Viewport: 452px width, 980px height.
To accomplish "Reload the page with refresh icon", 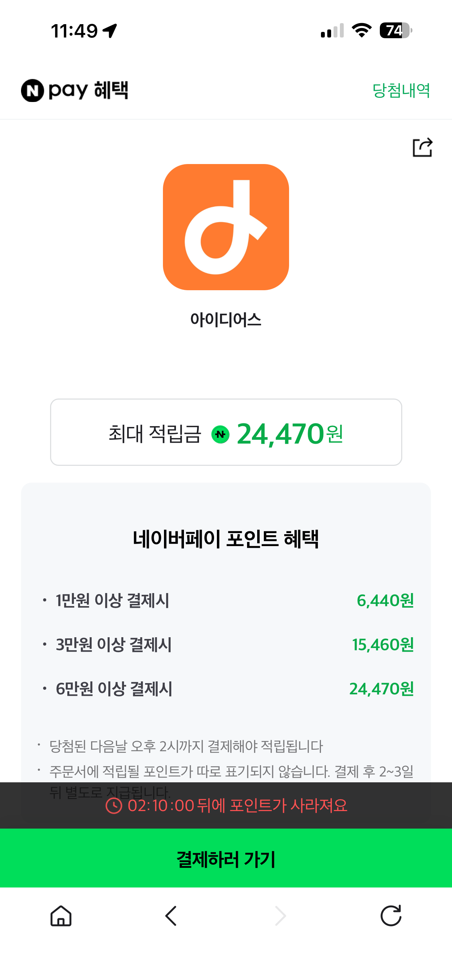I will tap(391, 915).
